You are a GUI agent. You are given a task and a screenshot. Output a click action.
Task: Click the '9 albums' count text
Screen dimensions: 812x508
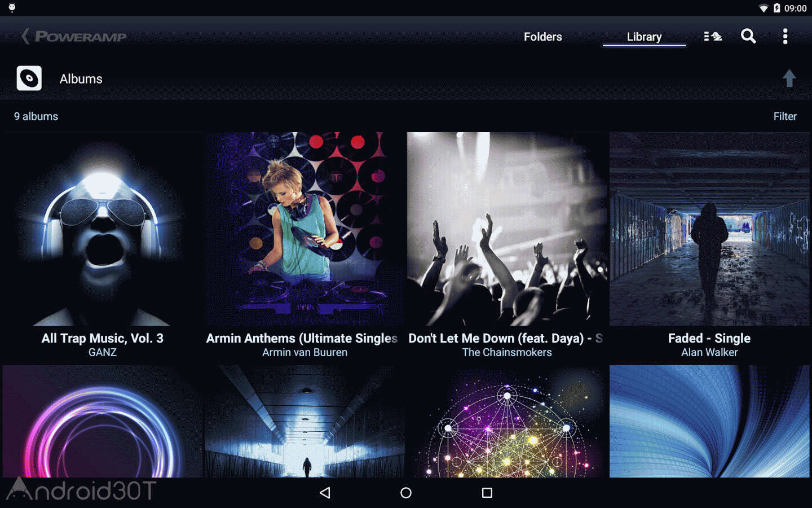tap(36, 116)
